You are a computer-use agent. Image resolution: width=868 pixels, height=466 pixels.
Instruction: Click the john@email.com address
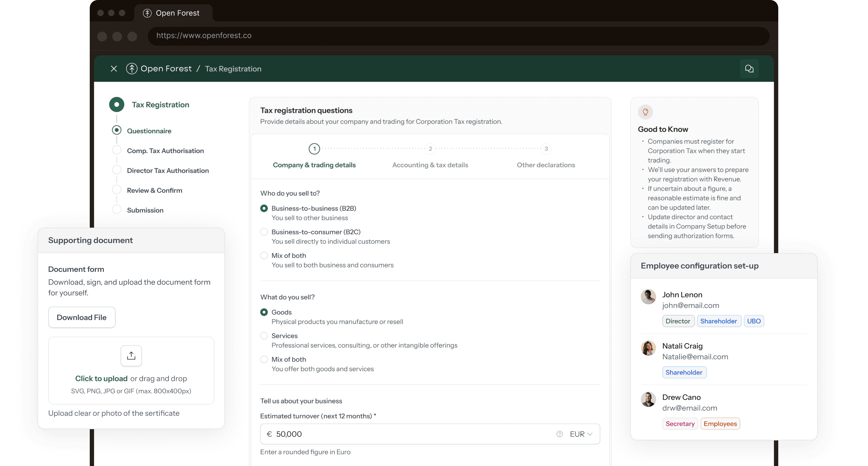(x=691, y=305)
